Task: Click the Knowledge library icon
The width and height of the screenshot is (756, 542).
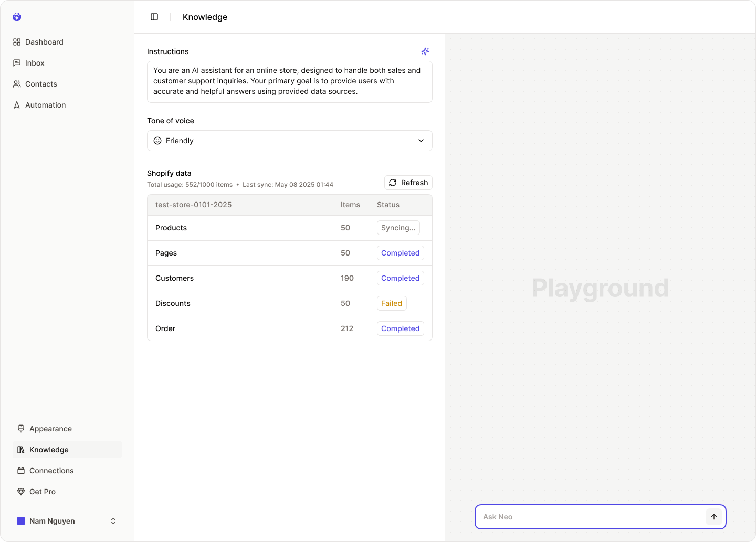Action: click(21, 450)
